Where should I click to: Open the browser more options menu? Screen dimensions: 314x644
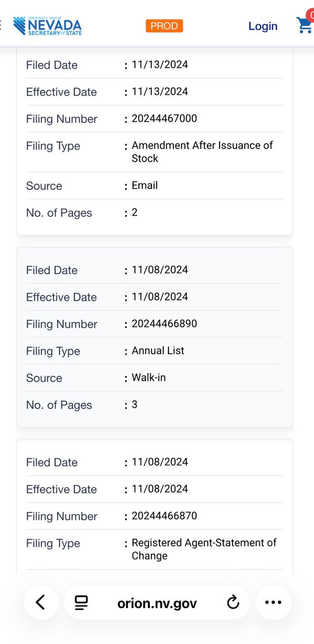coord(273,603)
